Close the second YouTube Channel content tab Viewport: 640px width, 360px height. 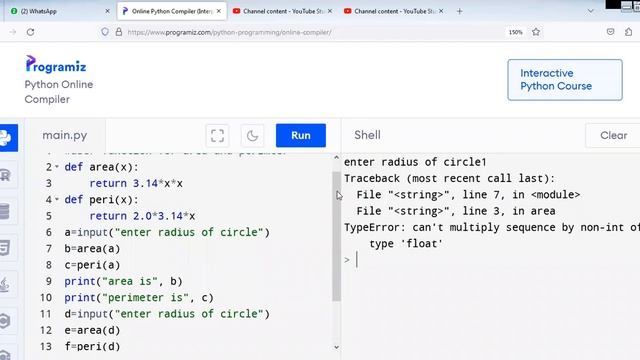[441, 11]
